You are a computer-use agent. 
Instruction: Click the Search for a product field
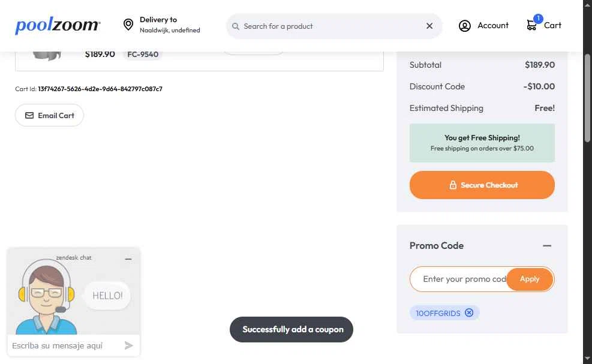click(x=330, y=26)
